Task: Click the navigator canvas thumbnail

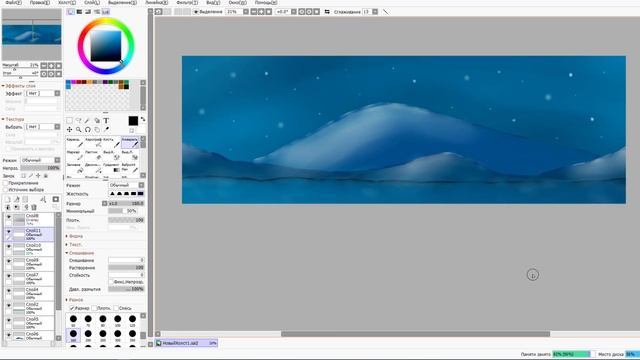Action: click(31, 35)
